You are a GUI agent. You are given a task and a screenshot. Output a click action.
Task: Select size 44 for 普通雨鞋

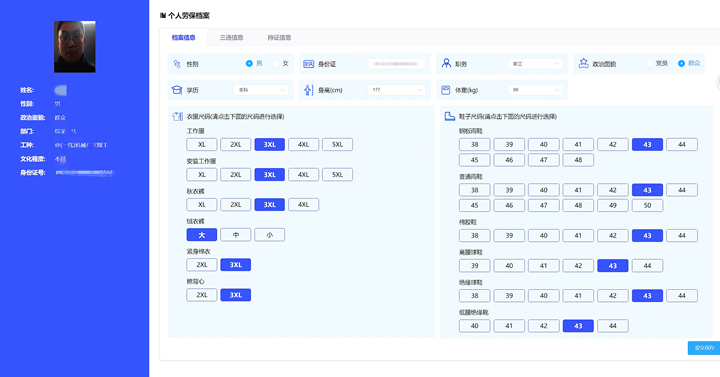pos(682,190)
